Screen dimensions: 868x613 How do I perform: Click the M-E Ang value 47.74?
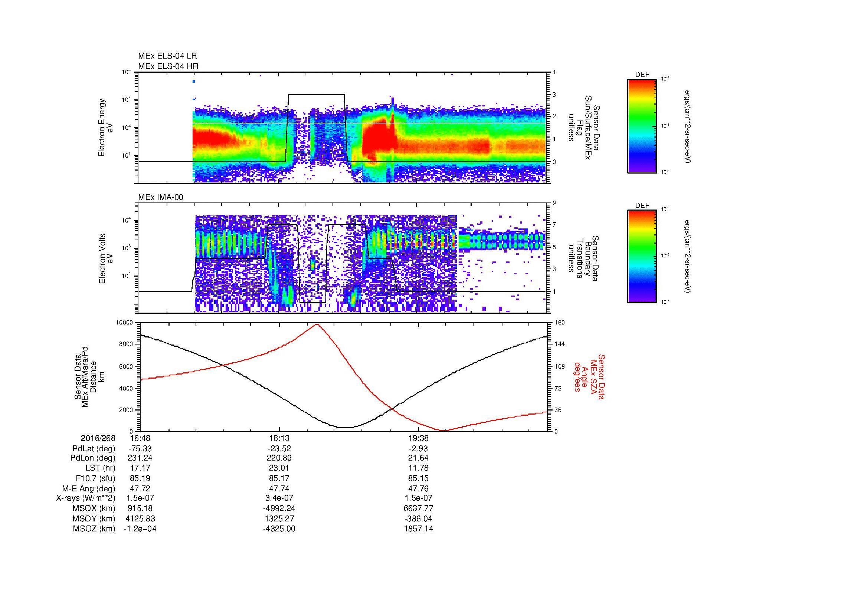tap(279, 488)
